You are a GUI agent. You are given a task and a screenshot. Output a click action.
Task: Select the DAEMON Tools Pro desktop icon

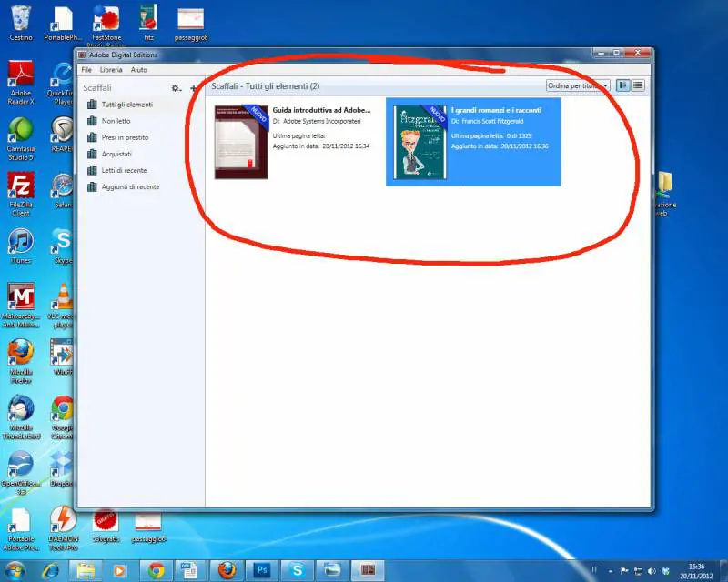click(x=63, y=527)
